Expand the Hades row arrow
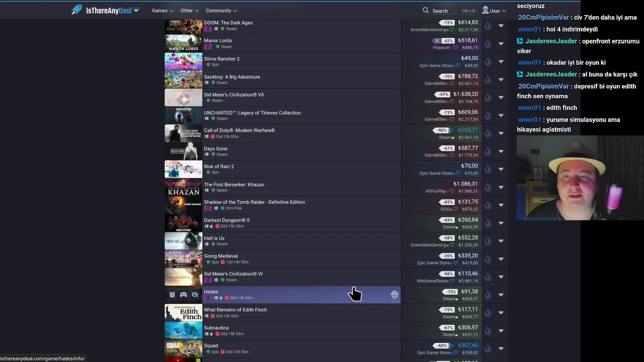Image resolution: width=644 pixels, height=362 pixels. point(501,295)
